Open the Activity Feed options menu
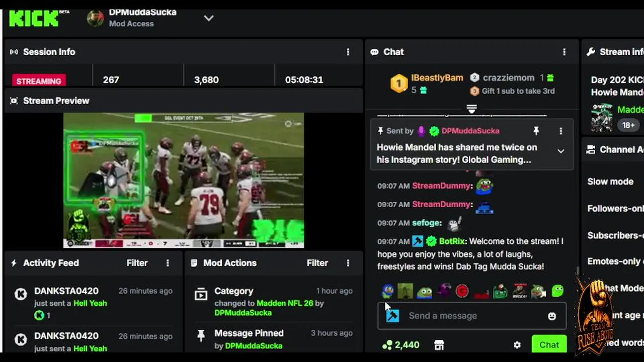Screen dimensions: 644x362 click(168, 263)
